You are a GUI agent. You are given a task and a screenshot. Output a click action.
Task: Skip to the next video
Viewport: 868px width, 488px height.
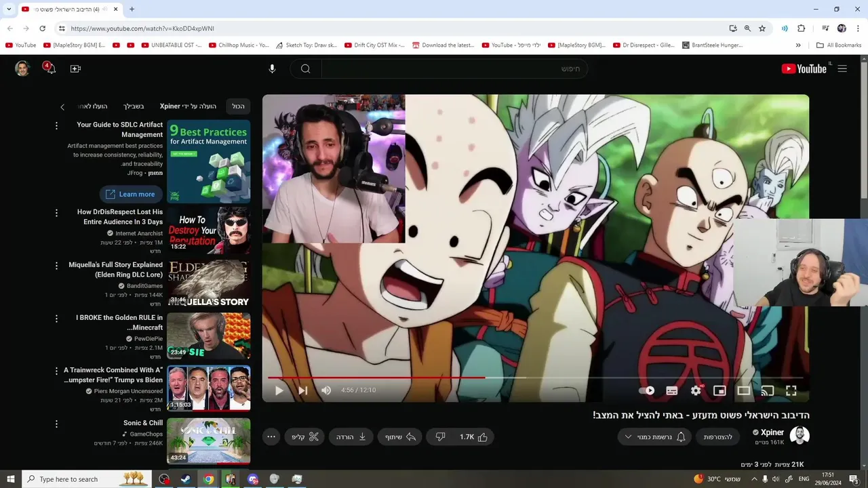[x=303, y=390]
